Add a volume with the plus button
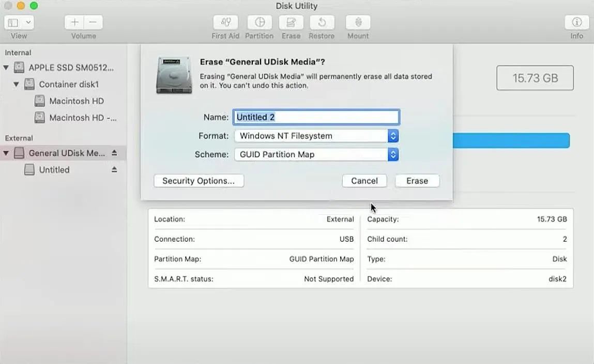Image resolution: width=594 pixels, height=364 pixels. click(x=74, y=22)
